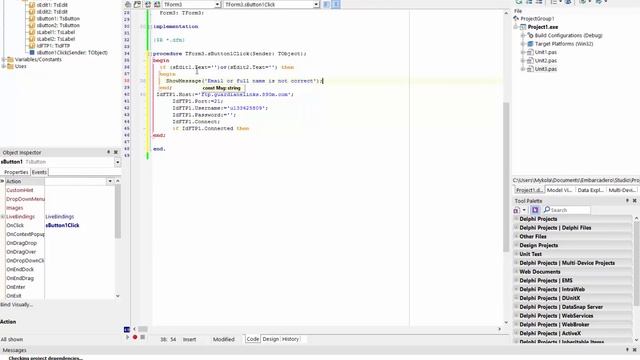Click the Variables/Constants folder icon

pos(11,60)
